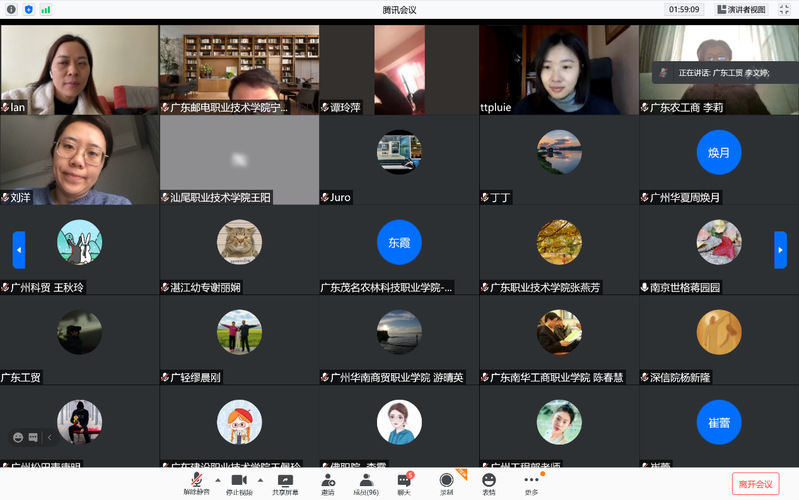Toggle meeting recording with 录制 button

click(x=446, y=481)
